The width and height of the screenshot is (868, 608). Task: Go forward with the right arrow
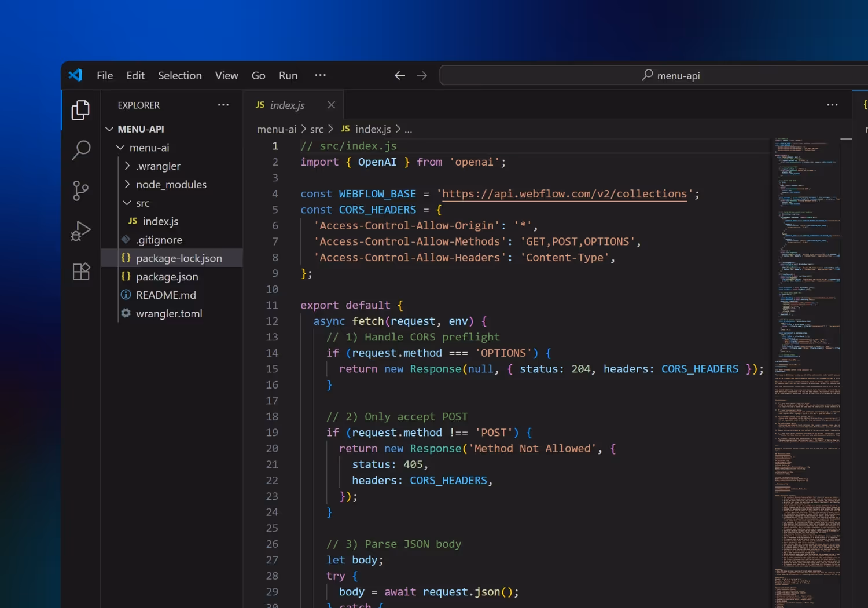click(422, 75)
